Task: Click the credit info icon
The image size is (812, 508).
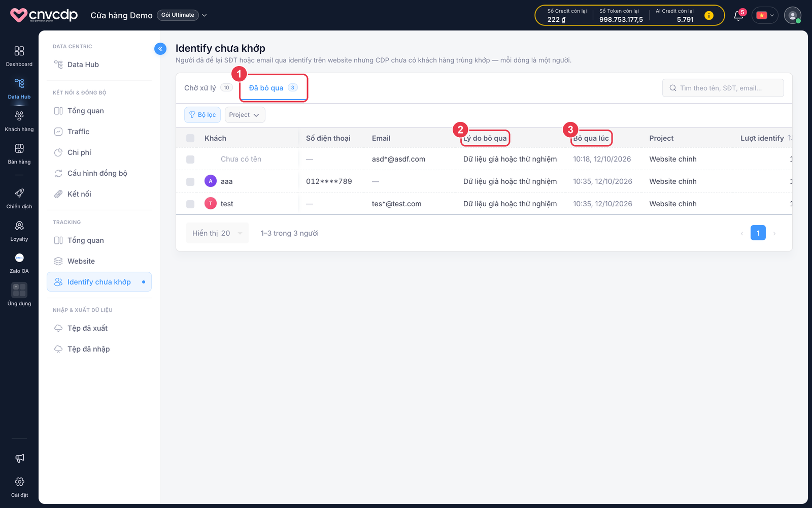Action: click(709, 16)
